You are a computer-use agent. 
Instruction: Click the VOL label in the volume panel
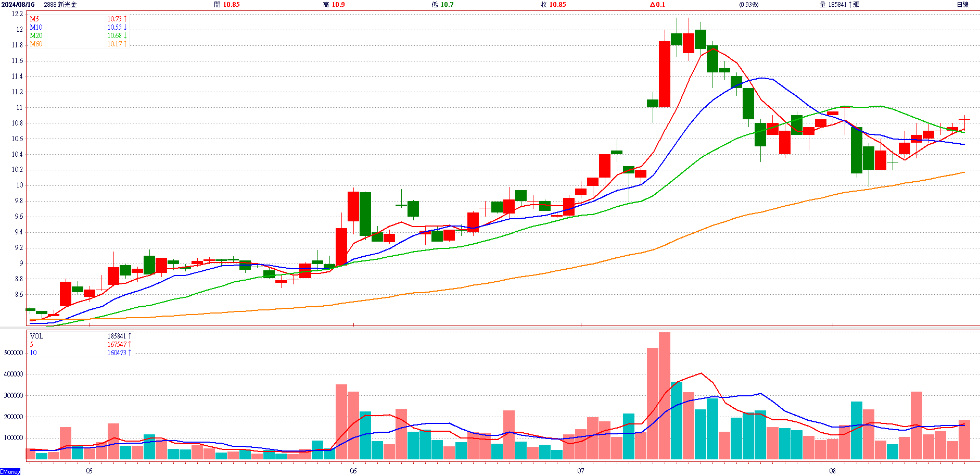pyautogui.click(x=36, y=336)
